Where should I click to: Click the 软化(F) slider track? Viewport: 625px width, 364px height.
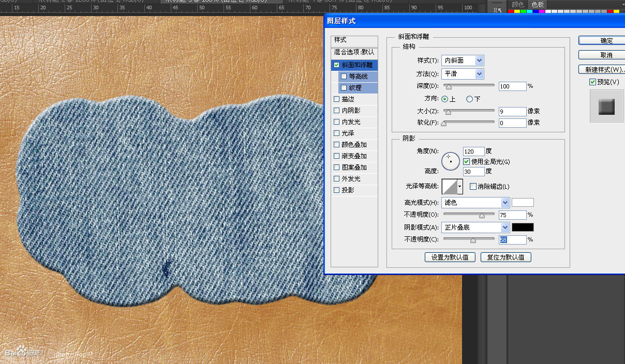click(469, 123)
